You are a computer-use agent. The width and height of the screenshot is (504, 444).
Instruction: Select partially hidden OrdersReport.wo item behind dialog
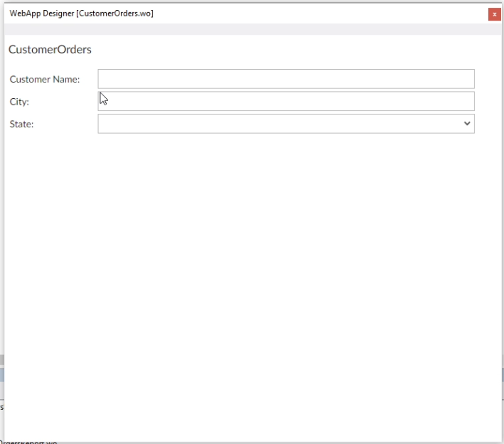click(x=28, y=442)
